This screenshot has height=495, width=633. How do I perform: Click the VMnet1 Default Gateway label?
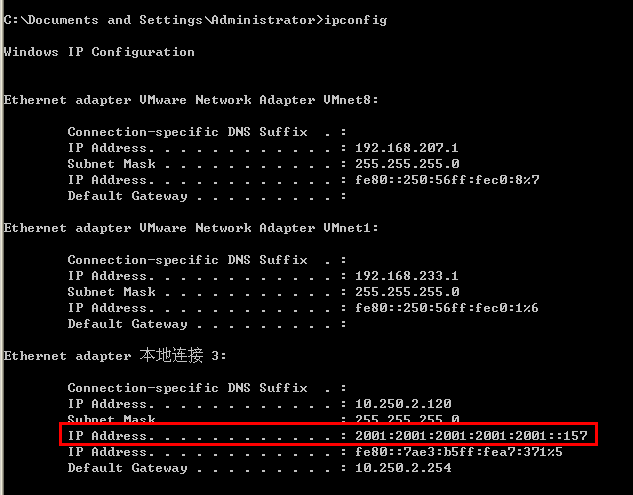[127, 324]
